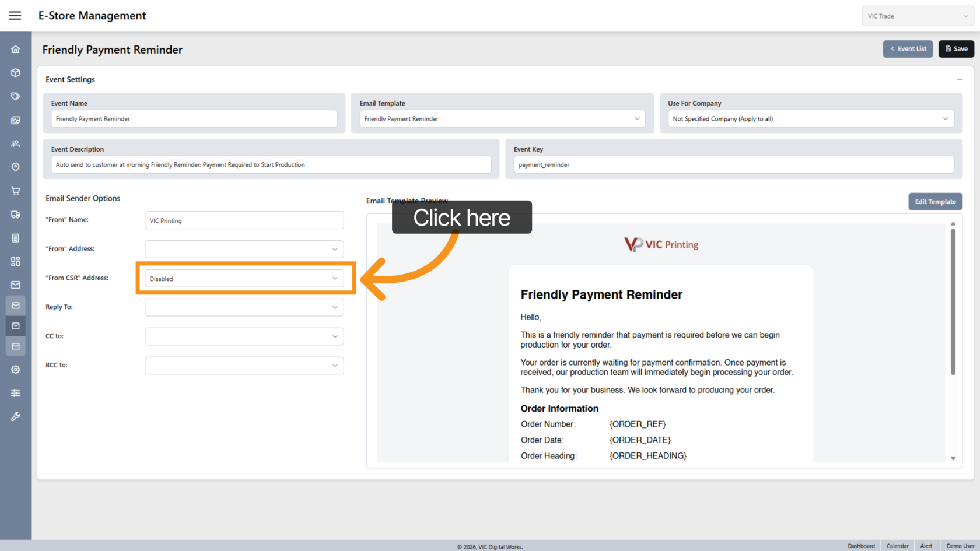Image resolution: width=980 pixels, height=551 pixels.
Task: Expand the Reply To dropdown
Action: click(244, 307)
